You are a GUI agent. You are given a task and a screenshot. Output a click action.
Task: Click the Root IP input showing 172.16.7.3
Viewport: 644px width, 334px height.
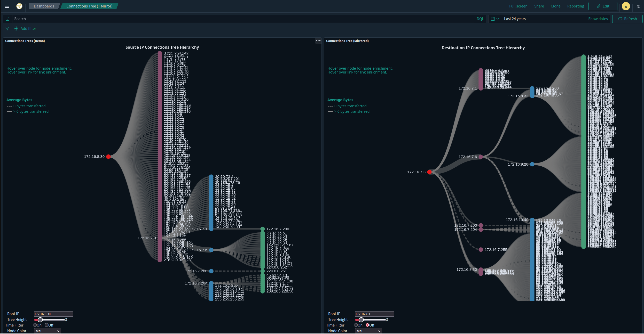(374, 314)
